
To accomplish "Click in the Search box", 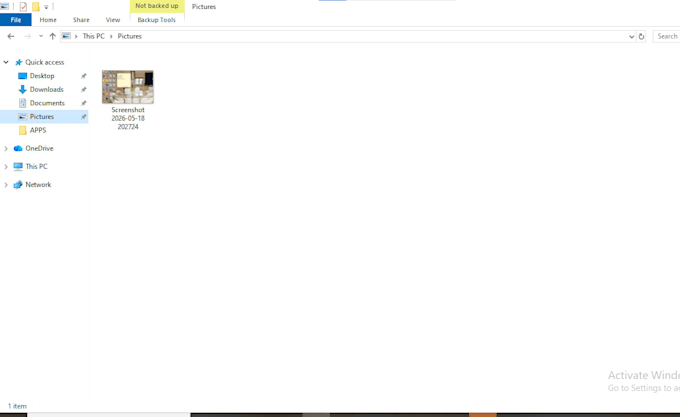I will 667,36.
